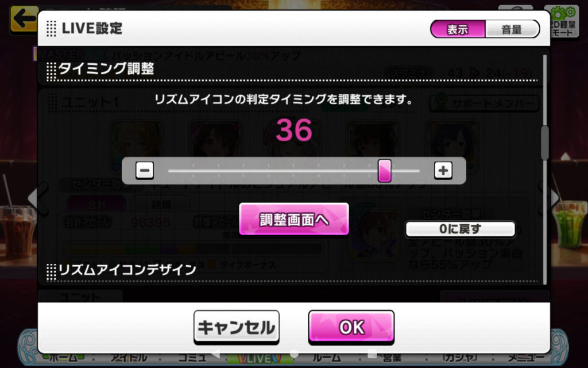The height and width of the screenshot is (368, 588).
Task: Cancel settings with キャンセル button
Action: point(236,327)
